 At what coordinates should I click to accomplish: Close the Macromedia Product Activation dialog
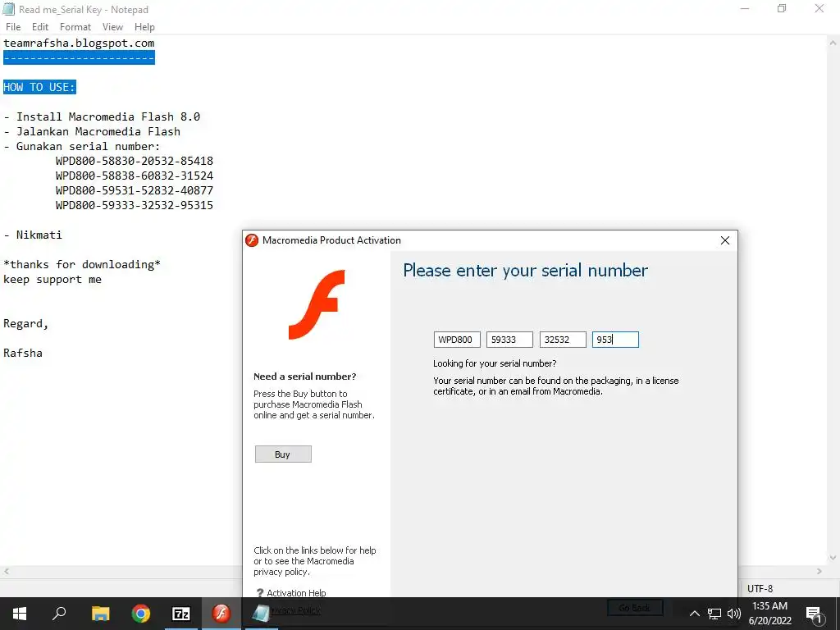[x=725, y=240]
